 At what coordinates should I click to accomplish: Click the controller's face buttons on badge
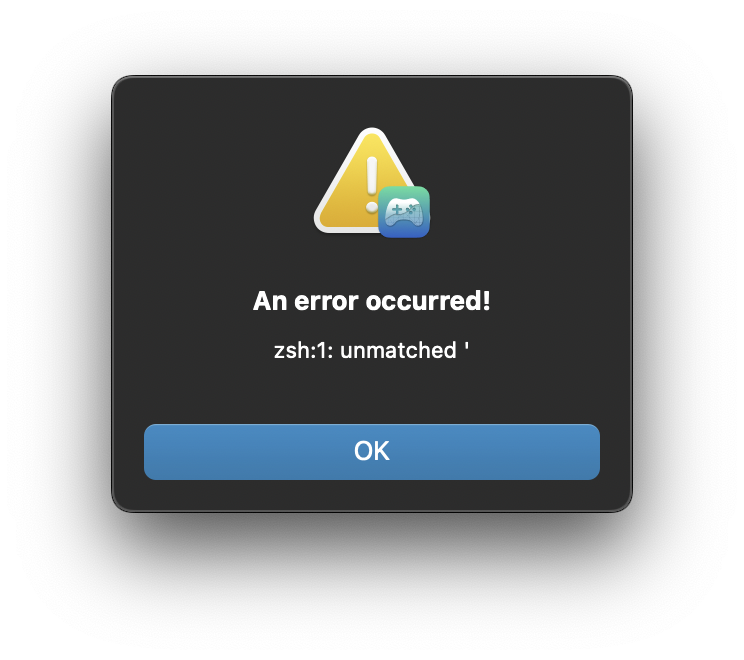[x=411, y=209]
